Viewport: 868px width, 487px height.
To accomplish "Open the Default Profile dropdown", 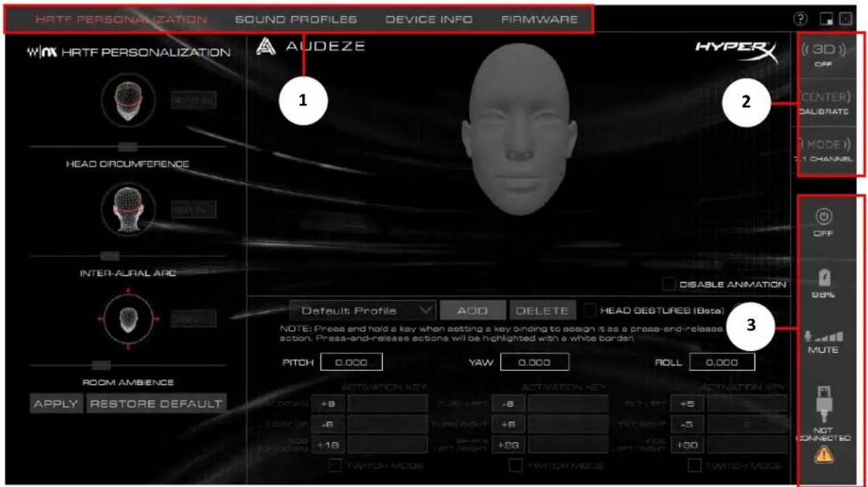I will coord(363,311).
